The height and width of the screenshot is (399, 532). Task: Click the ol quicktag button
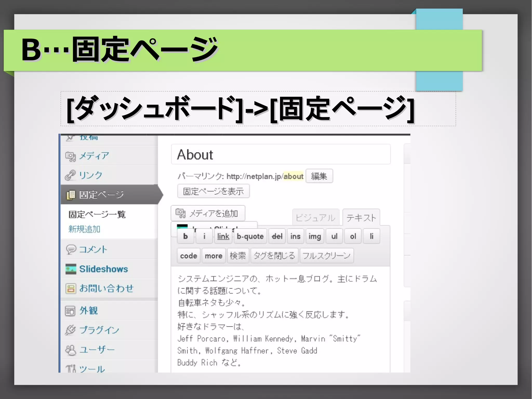click(353, 236)
